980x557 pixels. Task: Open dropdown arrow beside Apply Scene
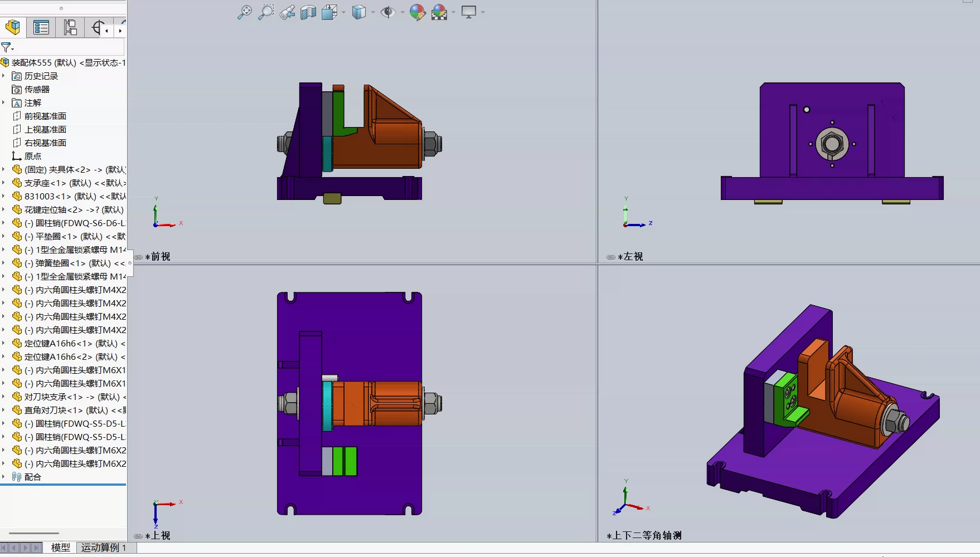(x=454, y=12)
